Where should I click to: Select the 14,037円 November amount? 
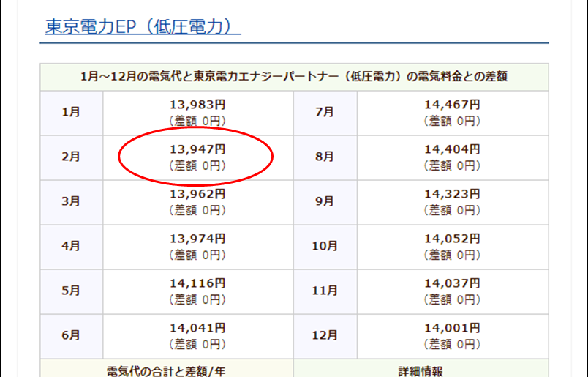pyautogui.click(x=452, y=283)
